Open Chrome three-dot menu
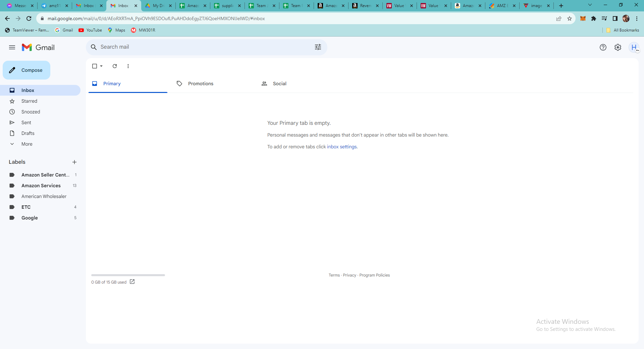The image size is (644, 349). pyautogui.click(x=637, y=18)
